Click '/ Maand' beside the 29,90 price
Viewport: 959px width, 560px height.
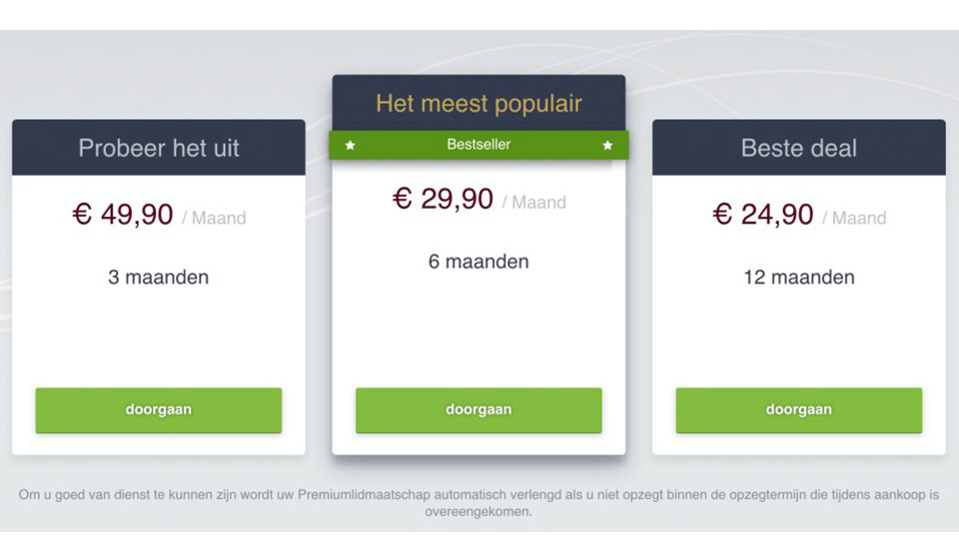point(534,203)
